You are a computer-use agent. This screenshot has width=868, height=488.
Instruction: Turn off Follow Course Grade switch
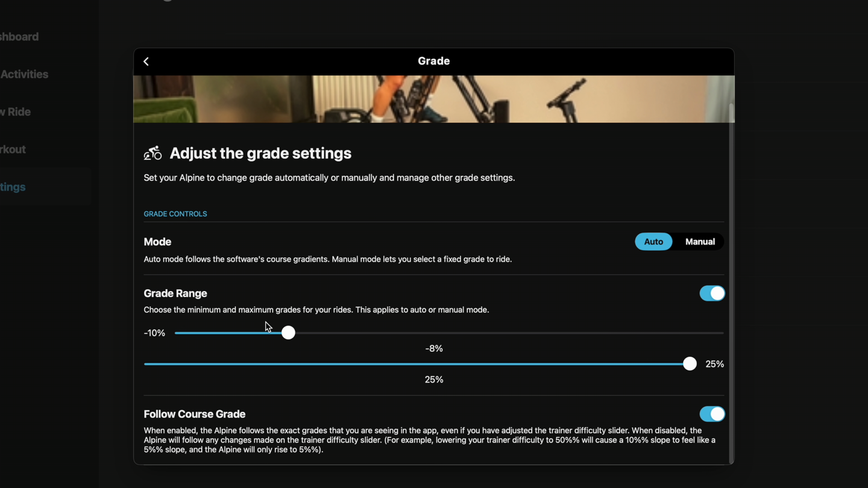tap(712, 414)
